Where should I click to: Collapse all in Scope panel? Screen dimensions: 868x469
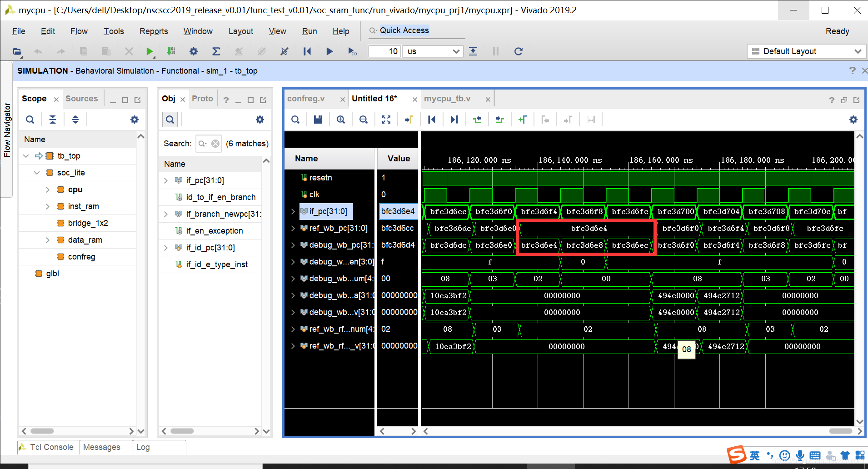53,120
